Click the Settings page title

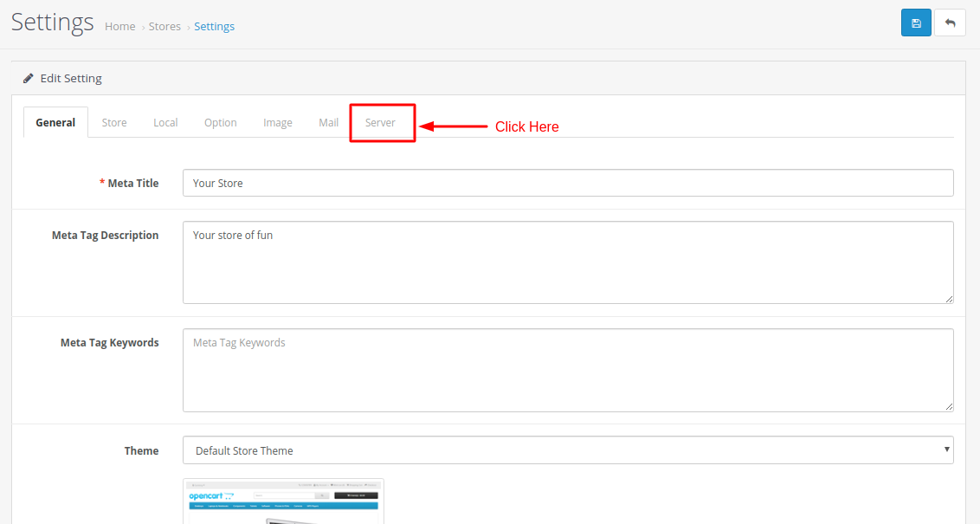[x=53, y=22]
